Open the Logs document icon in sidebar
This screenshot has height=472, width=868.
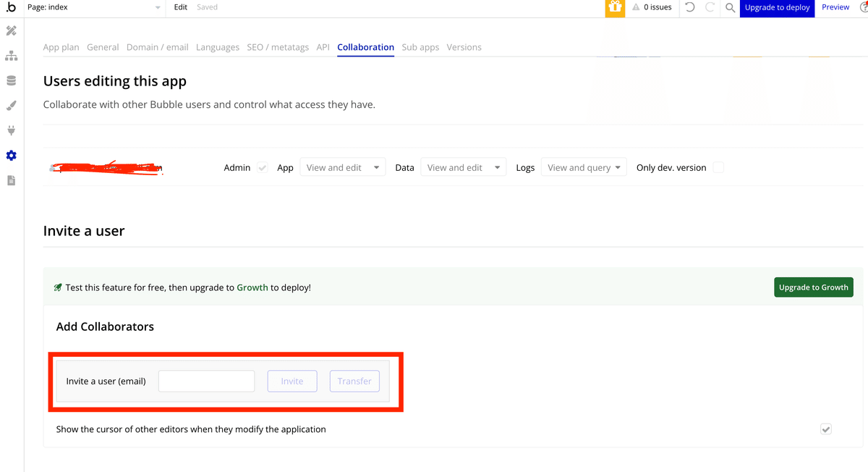(11, 180)
